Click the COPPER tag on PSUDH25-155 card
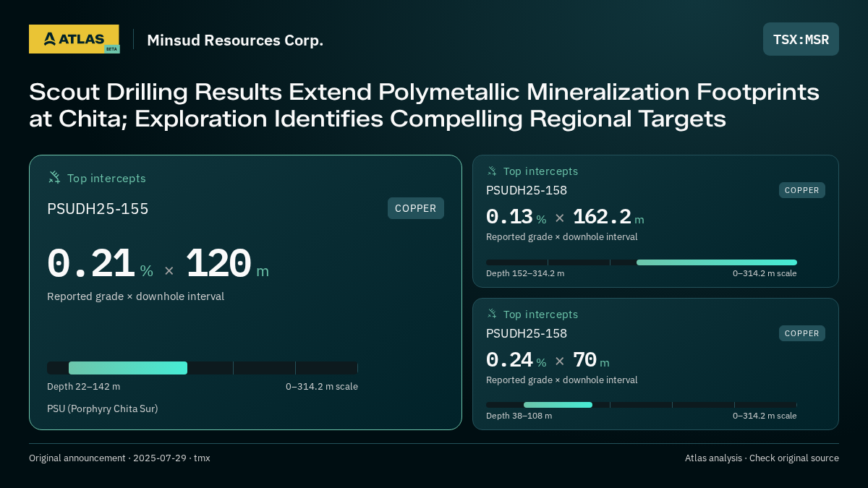 click(x=416, y=208)
